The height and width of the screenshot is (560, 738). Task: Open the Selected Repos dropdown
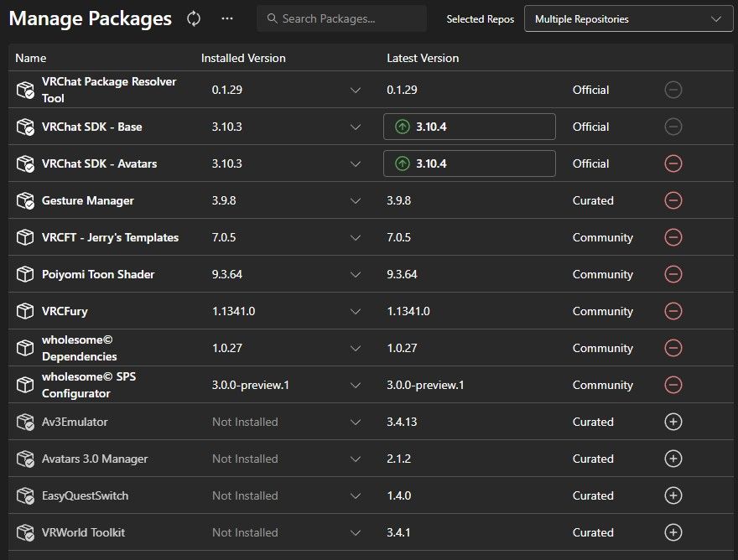pyautogui.click(x=628, y=18)
